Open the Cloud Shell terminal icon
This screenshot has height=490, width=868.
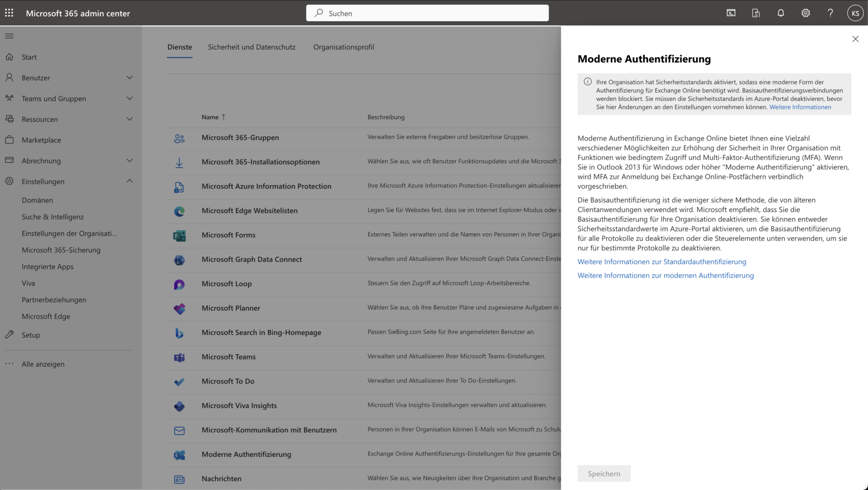(731, 13)
